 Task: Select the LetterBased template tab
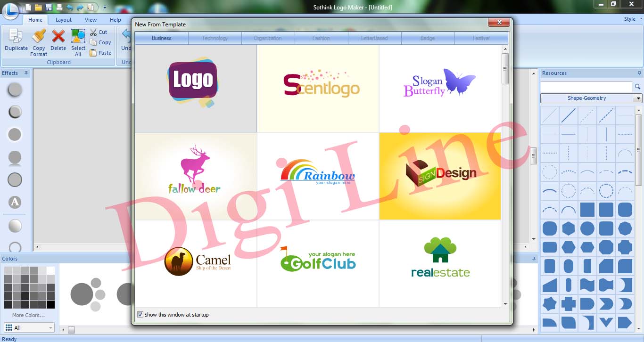pyautogui.click(x=374, y=38)
